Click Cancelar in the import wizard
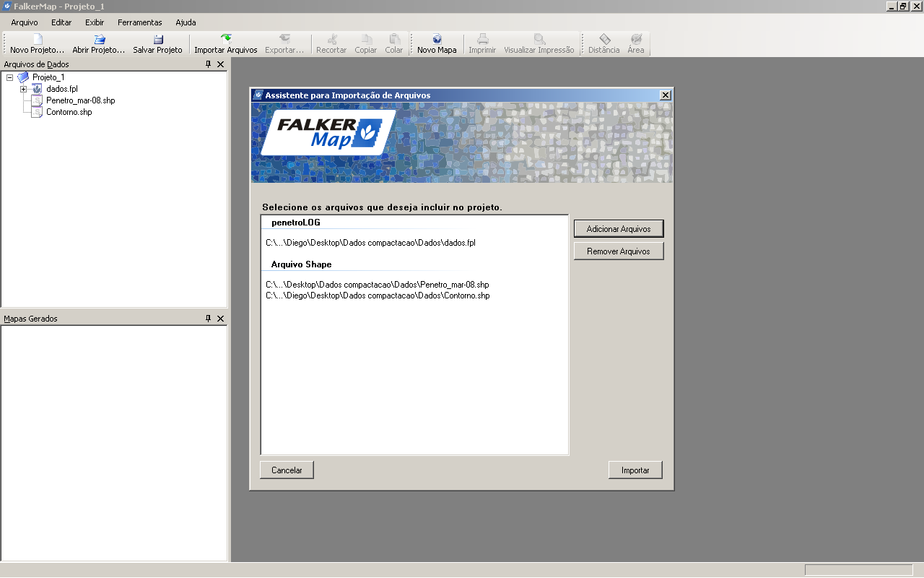The width and height of the screenshot is (924, 578). pyautogui.click(x=287, y=470)
